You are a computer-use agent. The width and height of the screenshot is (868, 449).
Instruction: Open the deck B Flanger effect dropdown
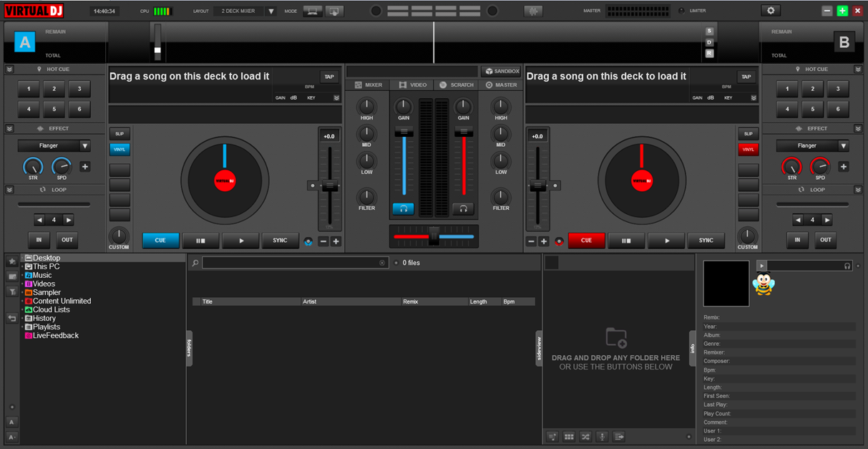844,145
